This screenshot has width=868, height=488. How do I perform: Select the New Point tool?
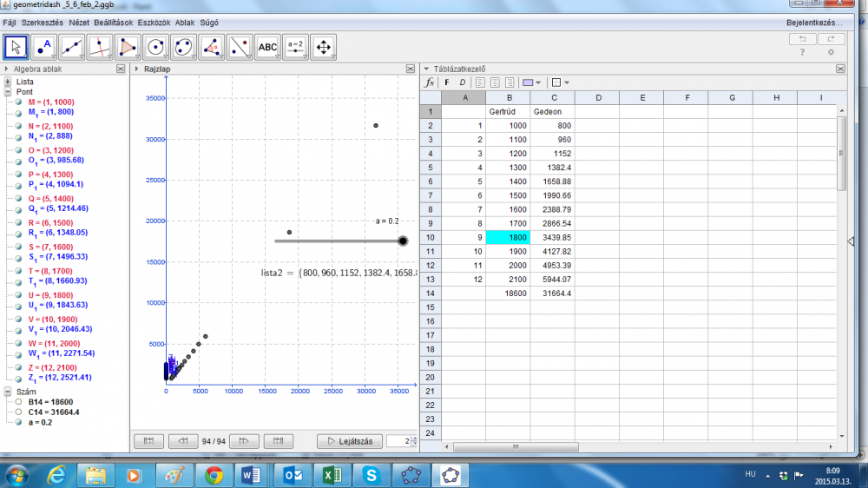(44, 46)
